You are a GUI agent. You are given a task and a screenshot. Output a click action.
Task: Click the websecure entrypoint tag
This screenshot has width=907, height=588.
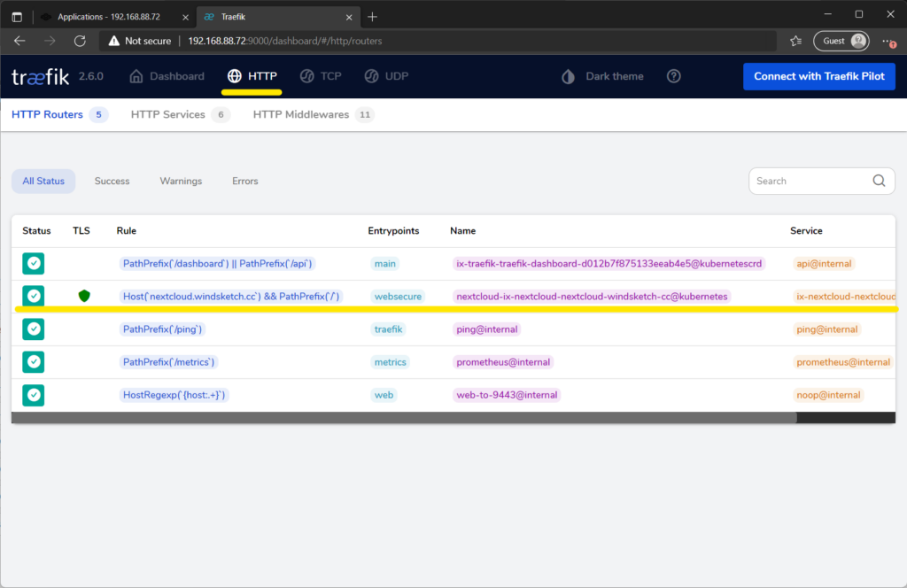click(x=398, y=296)
